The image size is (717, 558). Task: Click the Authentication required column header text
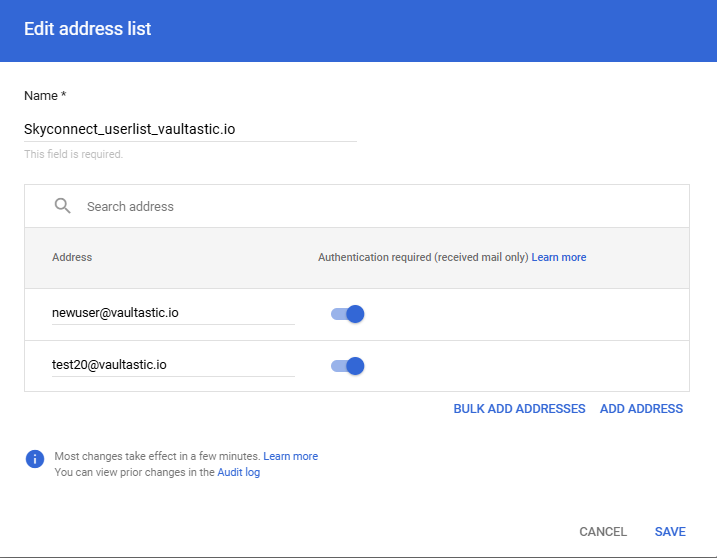click(x=422, y=258)
